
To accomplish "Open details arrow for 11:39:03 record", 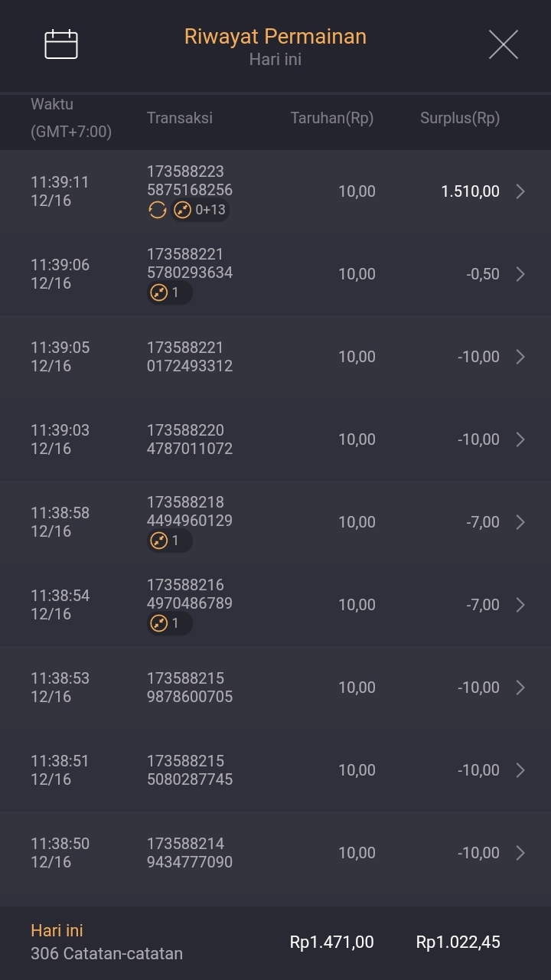I will click(x=520, y=439).
